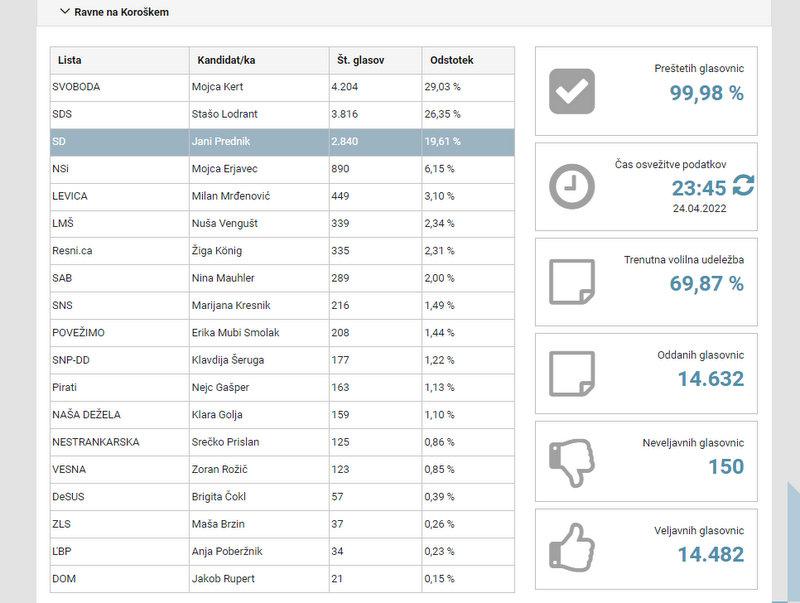Click the voter turnout note icon
The height and width of the screenshot is (603, 800).
[572, 282]
